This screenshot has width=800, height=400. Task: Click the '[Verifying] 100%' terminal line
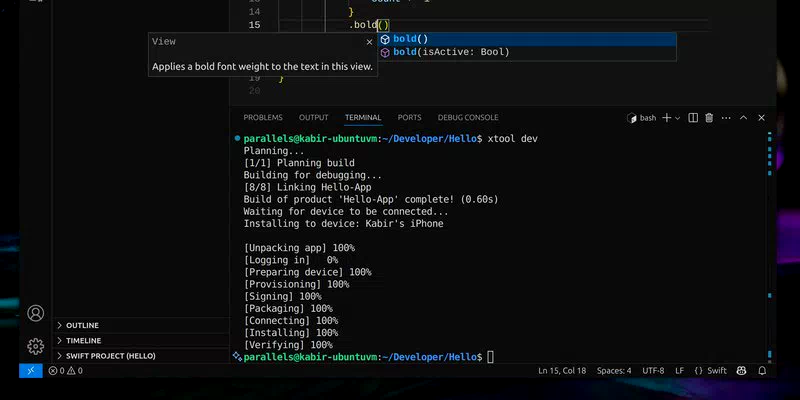pyautogui.click(x=288, y=345)
